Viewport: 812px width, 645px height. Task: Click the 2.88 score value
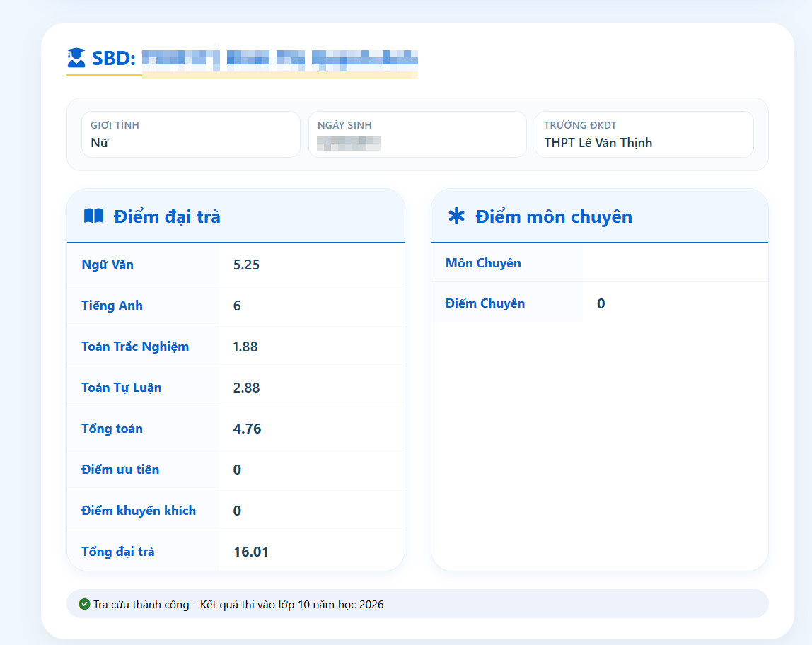click(x=246, y=388)
